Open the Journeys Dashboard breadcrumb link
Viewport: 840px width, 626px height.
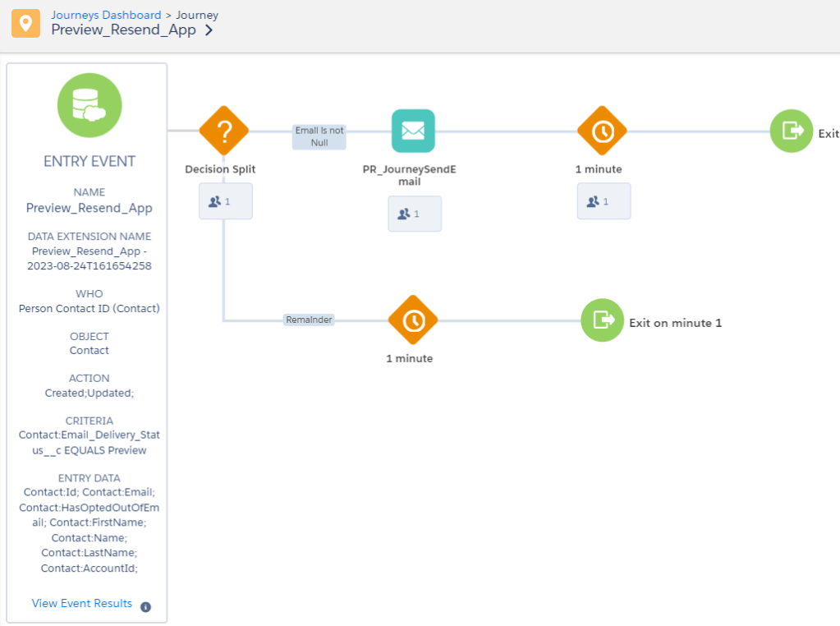pos(106,15)
